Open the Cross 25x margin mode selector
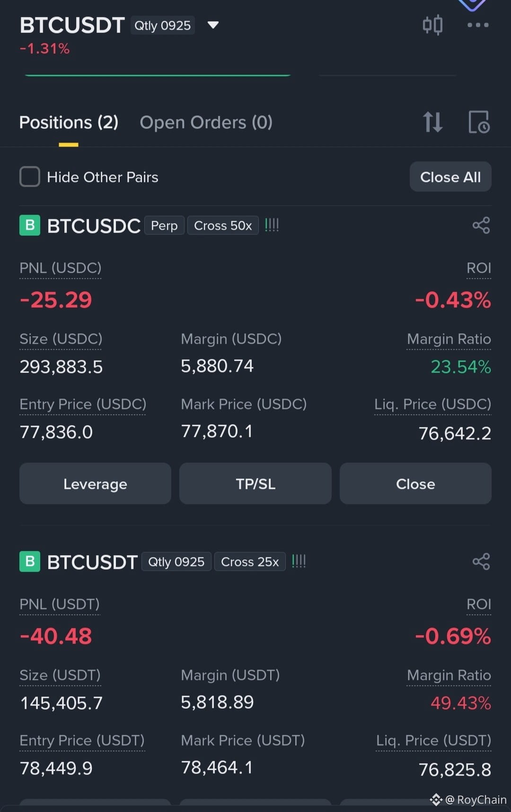This screenshot has height=812, width=511. [250, 562]
